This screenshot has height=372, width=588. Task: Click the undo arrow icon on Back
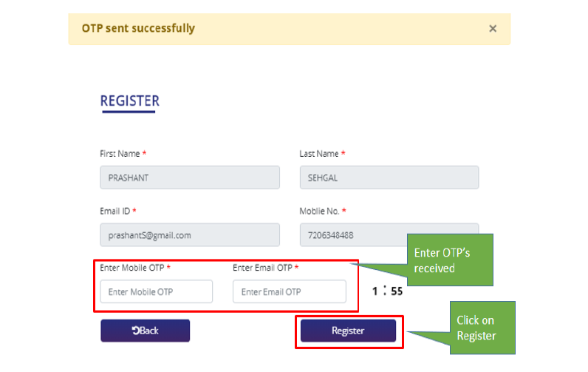(x=135, y=331)
